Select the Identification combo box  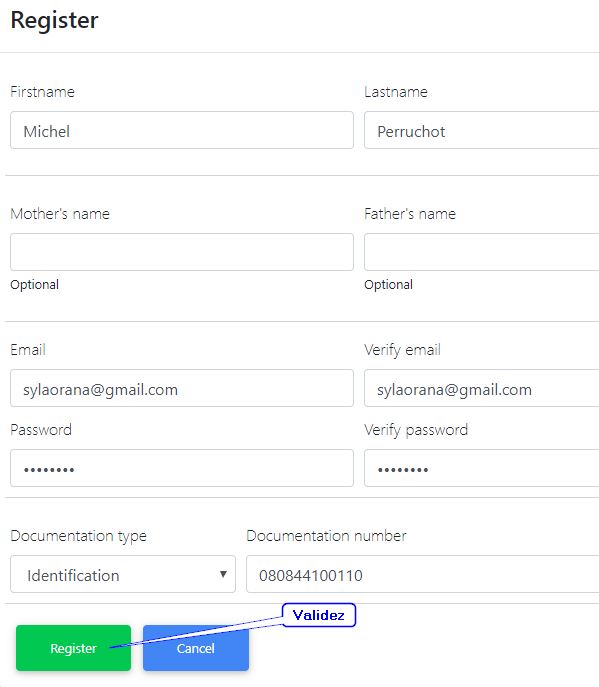click(123, 574)
